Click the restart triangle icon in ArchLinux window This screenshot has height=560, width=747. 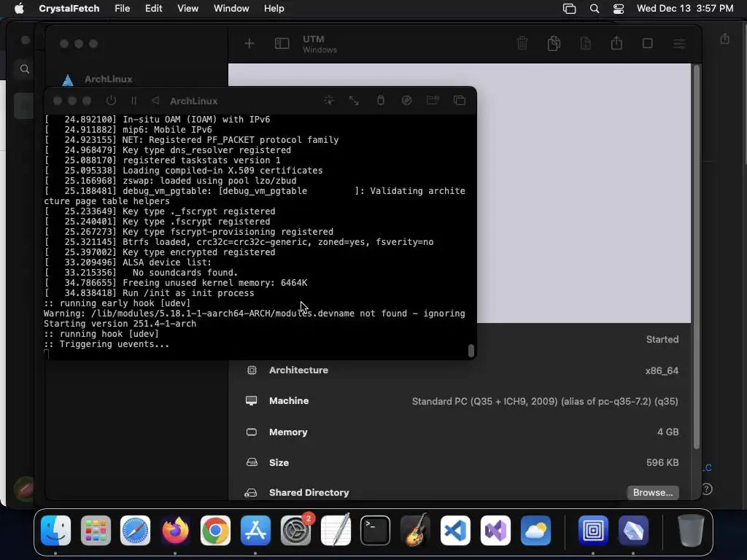pyautogui.click(x=155, y=101)
